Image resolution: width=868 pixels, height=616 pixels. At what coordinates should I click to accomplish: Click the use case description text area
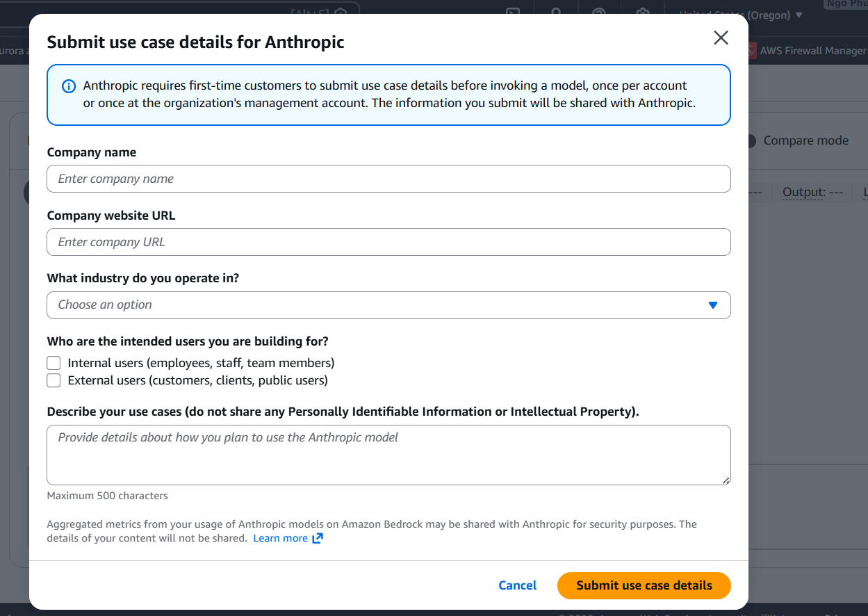[388, 455]
